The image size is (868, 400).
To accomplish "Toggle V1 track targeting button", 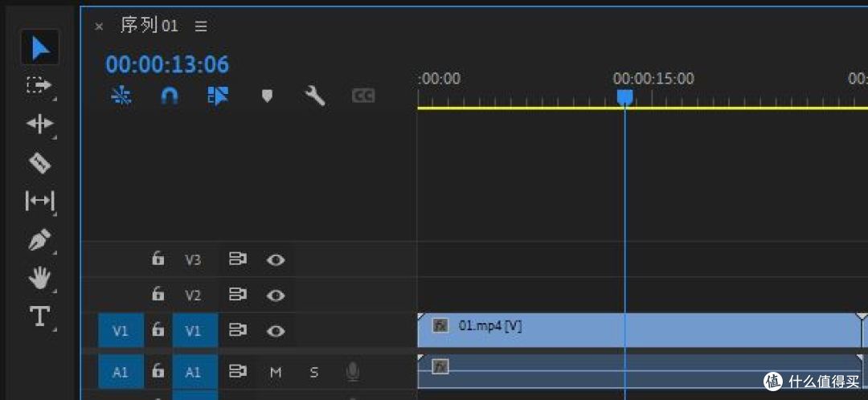I will tap(194, 331).
